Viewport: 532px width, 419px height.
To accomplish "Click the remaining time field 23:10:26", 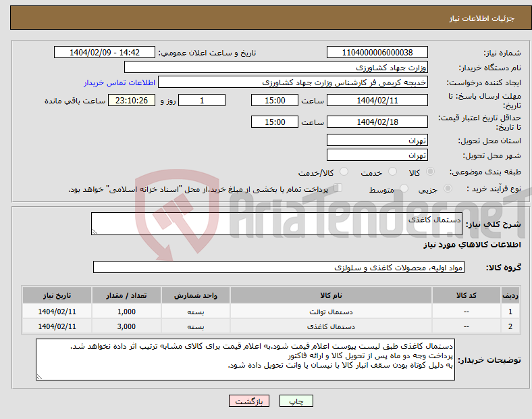I will coord(132,101).
